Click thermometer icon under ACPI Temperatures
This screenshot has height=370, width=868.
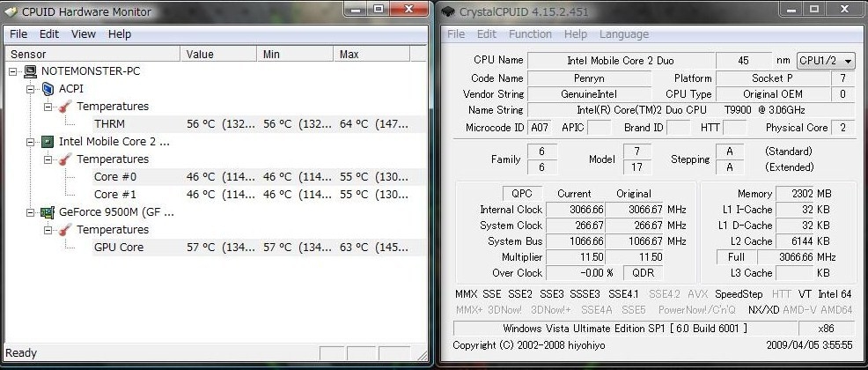(65, 107)
